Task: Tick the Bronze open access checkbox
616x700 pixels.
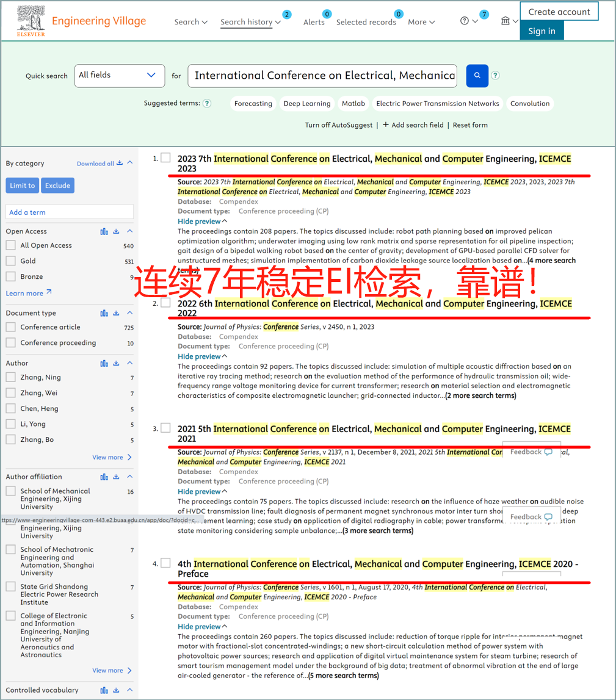Action: point(11,276)
